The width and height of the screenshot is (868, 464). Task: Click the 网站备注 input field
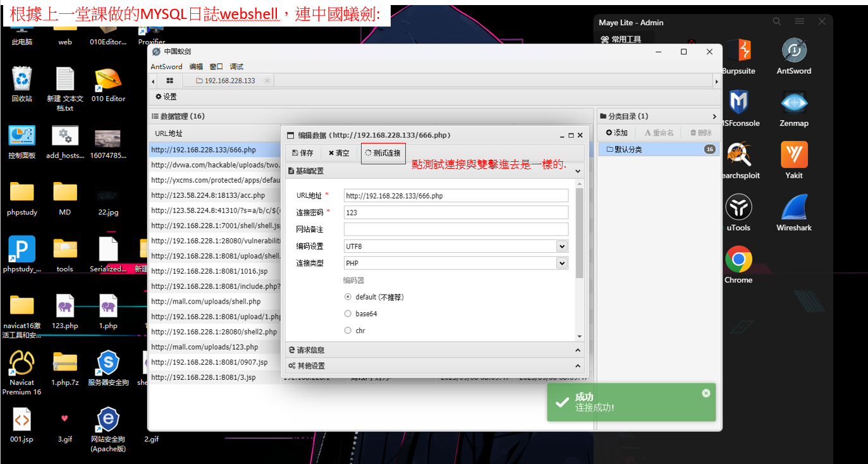pos(456,229)
